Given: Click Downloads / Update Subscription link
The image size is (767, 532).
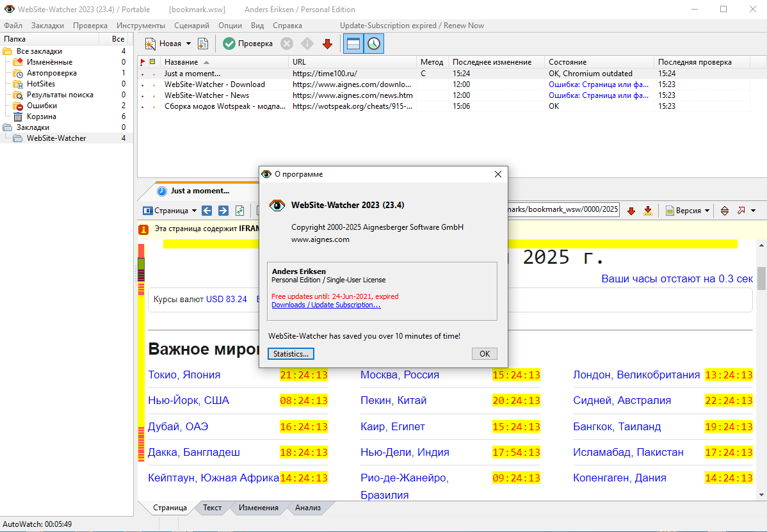Looking at the screenshot, I should [x=326, y=305].
